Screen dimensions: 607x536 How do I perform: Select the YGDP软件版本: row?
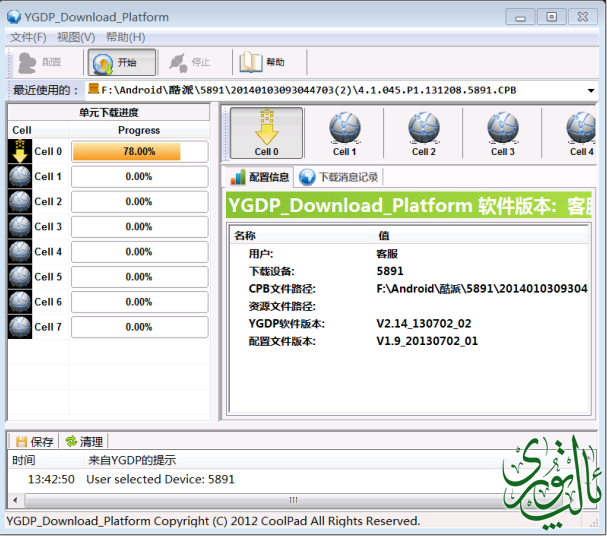(409, 324)
